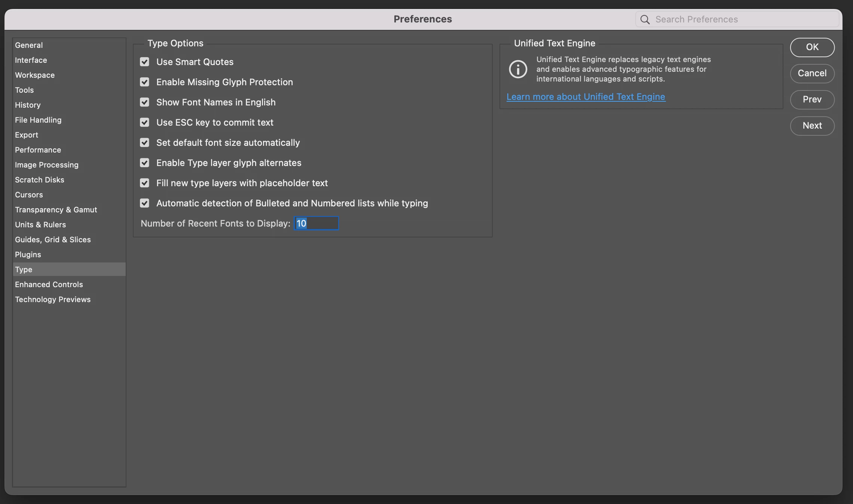Toggle Enable Missing Glyph Protection
853x504 pixels.
[x=144, y=82]
